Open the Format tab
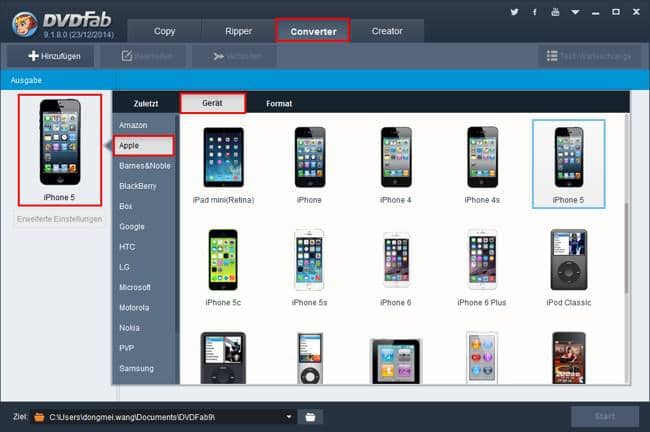This screenshot has height=432, width=650. click(279, 103)
